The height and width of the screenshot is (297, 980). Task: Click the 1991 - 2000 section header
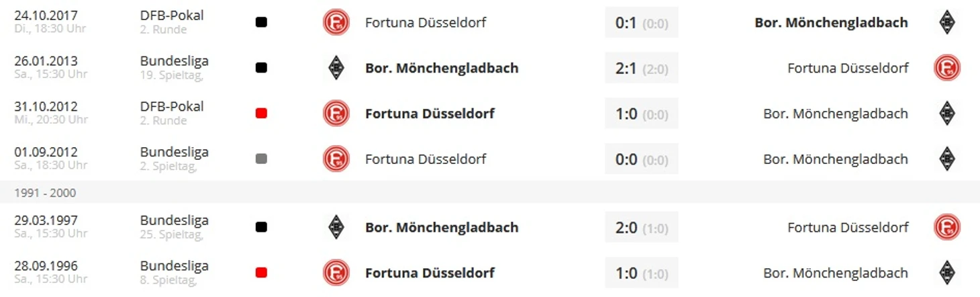click(x=45, y=193)
